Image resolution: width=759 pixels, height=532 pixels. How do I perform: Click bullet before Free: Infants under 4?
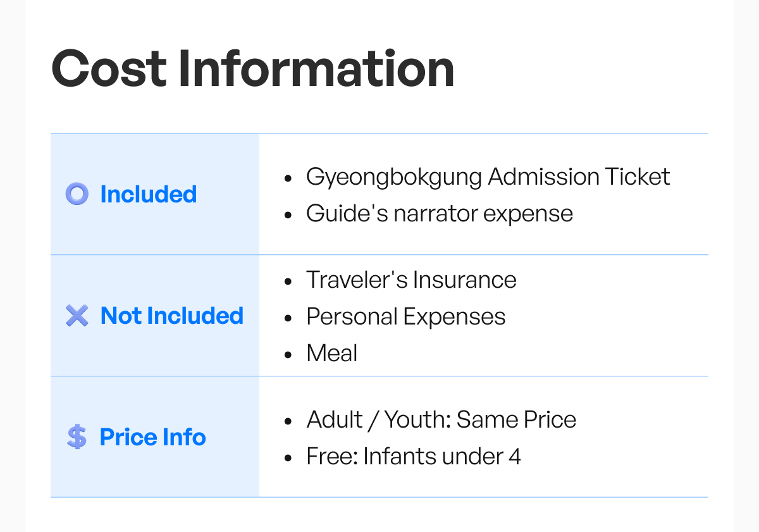[x=288, y=458]
